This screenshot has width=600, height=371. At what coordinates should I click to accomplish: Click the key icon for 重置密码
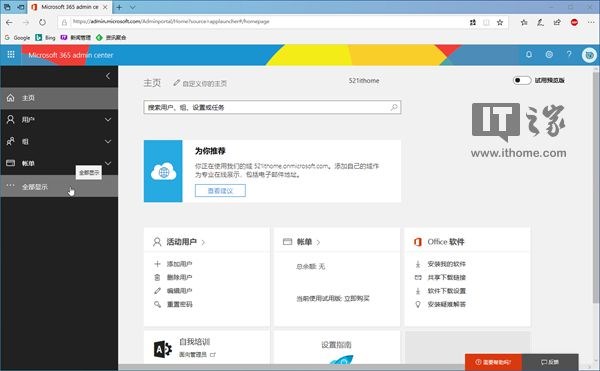(157, 304)
